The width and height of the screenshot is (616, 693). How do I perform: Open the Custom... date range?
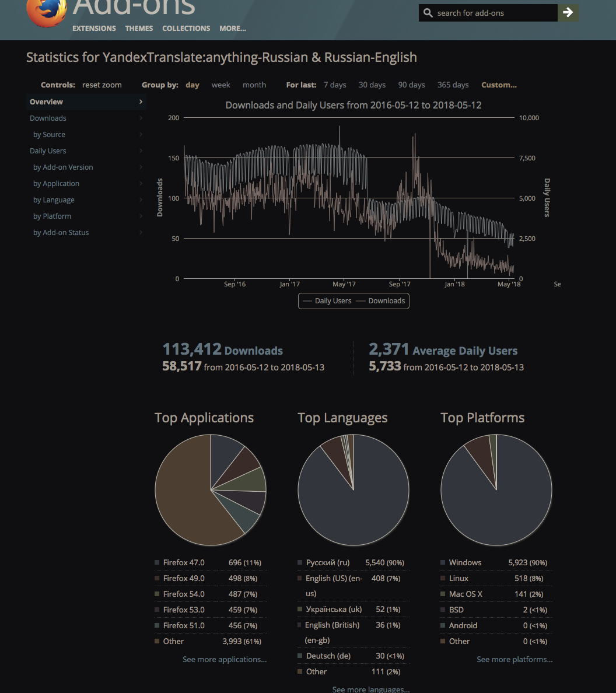tap(499, 85)
